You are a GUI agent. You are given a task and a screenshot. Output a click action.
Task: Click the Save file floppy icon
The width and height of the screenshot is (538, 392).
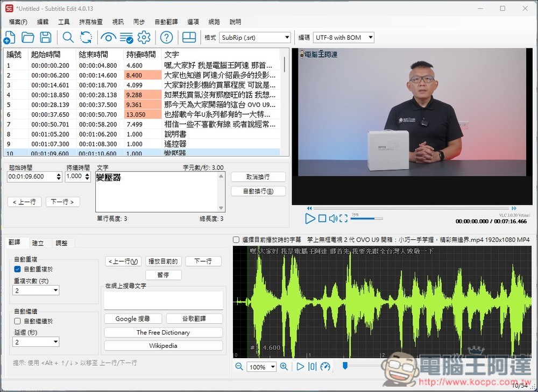(x=46, y=37)
